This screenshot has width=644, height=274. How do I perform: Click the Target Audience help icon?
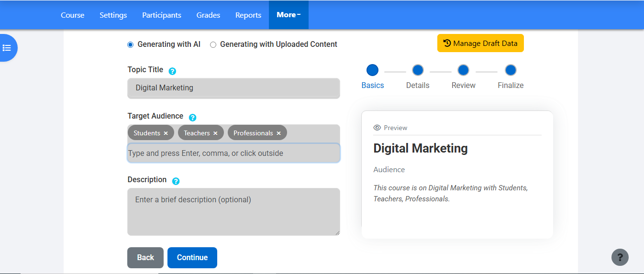coord(192,117)
